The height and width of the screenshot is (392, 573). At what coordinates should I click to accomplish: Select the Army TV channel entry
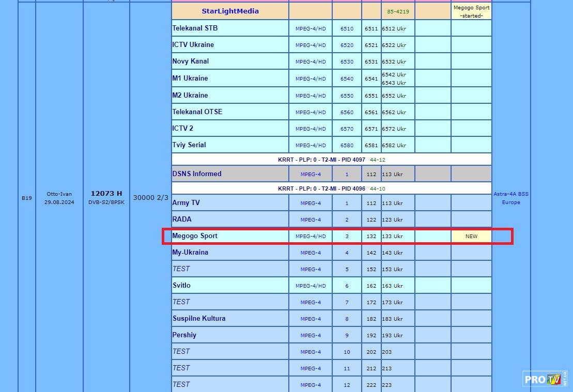pyautogui.click(x=186, y=203)
